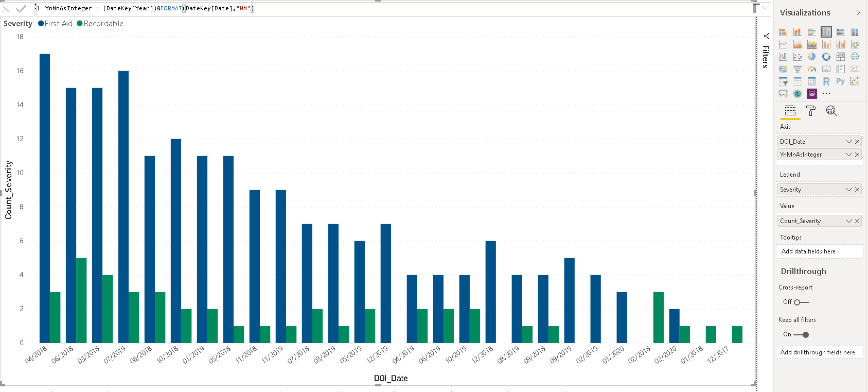Viewport: 868px width, 392px height.
Task: Remove Severity field from Legend
Action: (x=857, y=190)
